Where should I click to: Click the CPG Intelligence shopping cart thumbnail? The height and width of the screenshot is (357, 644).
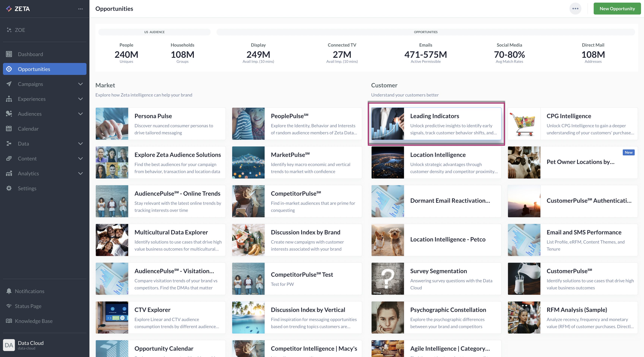[x=524, y=124]
